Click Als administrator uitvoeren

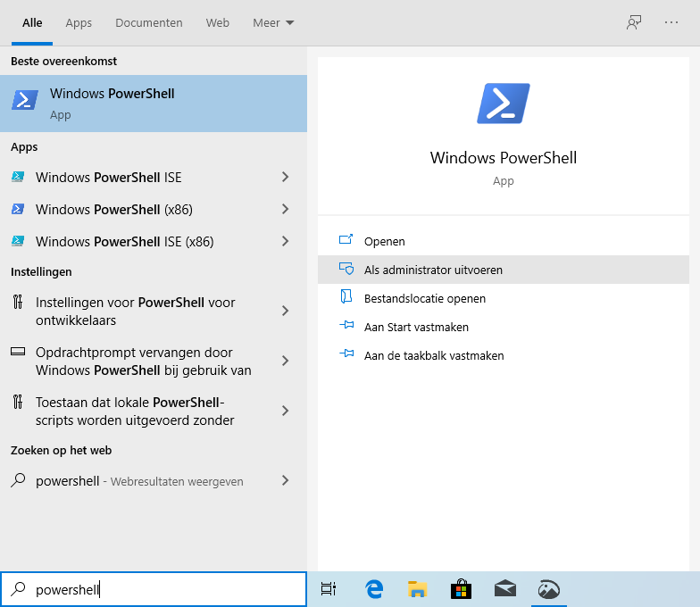433,270
